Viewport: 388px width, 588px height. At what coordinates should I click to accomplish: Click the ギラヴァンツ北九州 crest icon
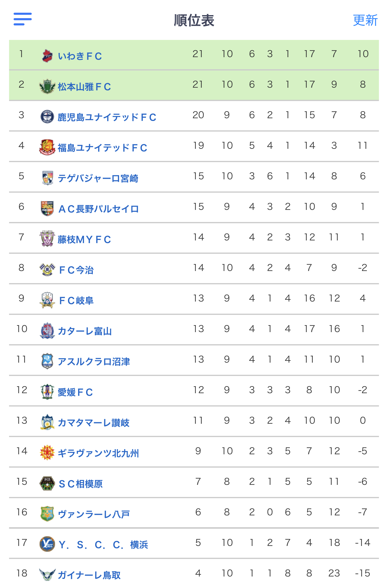click(x=47, y=453)
